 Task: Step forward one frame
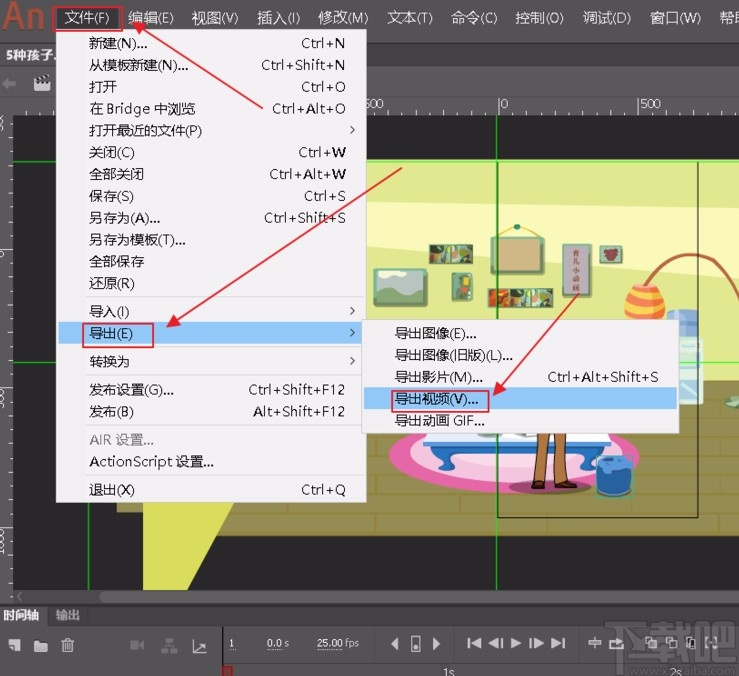536,643
